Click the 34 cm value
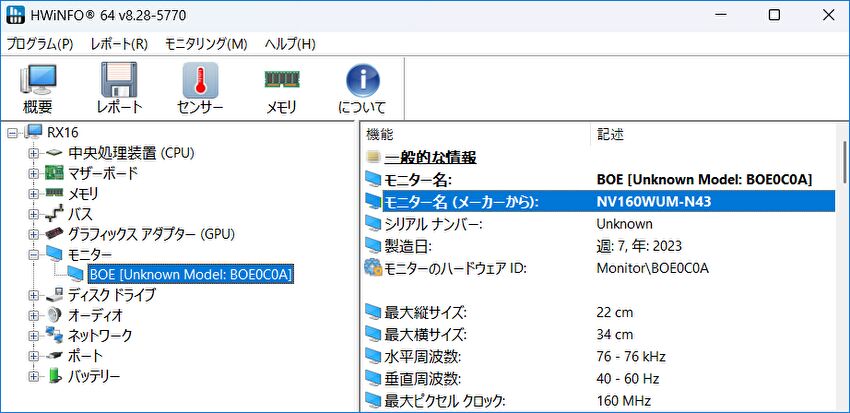Viewport: 850px width, 413px height. [x=614, y=334]
